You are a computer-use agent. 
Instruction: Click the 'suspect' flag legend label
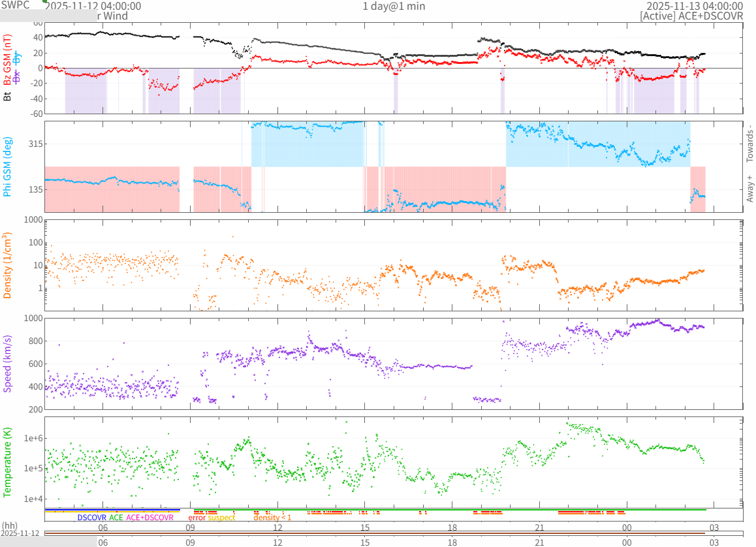221,518
